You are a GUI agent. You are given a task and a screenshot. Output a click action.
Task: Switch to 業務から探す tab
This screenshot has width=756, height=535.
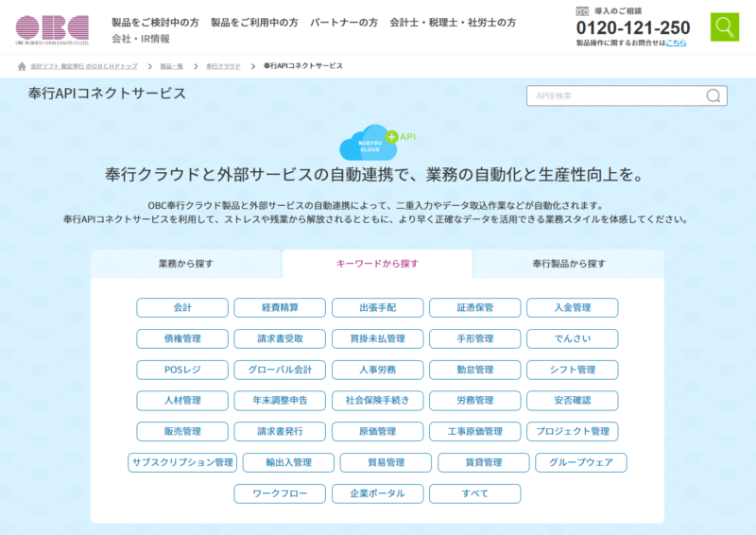point(185,264)
